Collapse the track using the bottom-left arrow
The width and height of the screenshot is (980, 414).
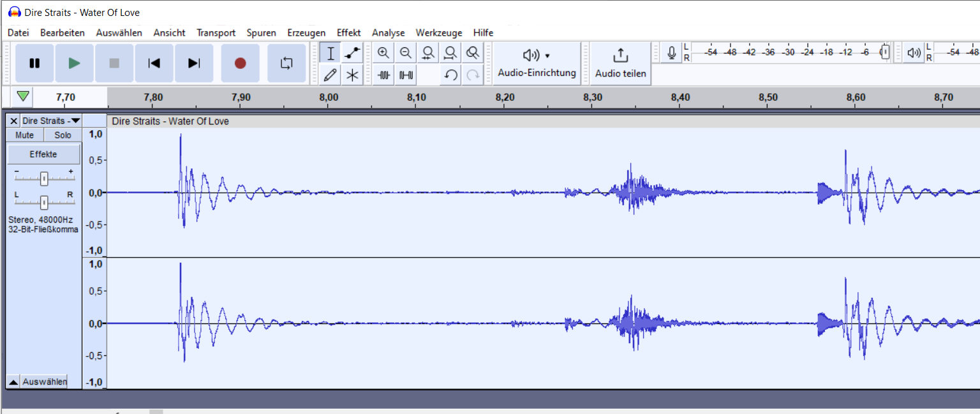(x=13, y=382)
